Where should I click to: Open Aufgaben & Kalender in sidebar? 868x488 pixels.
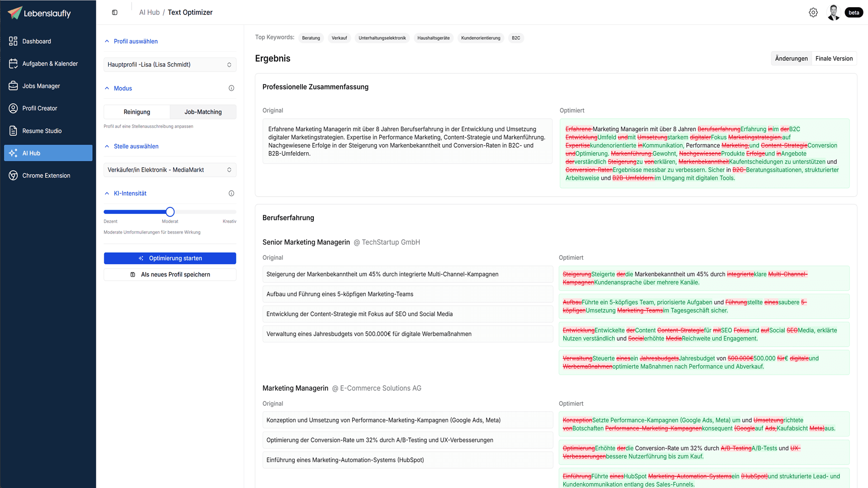click(x=50, y=64)
